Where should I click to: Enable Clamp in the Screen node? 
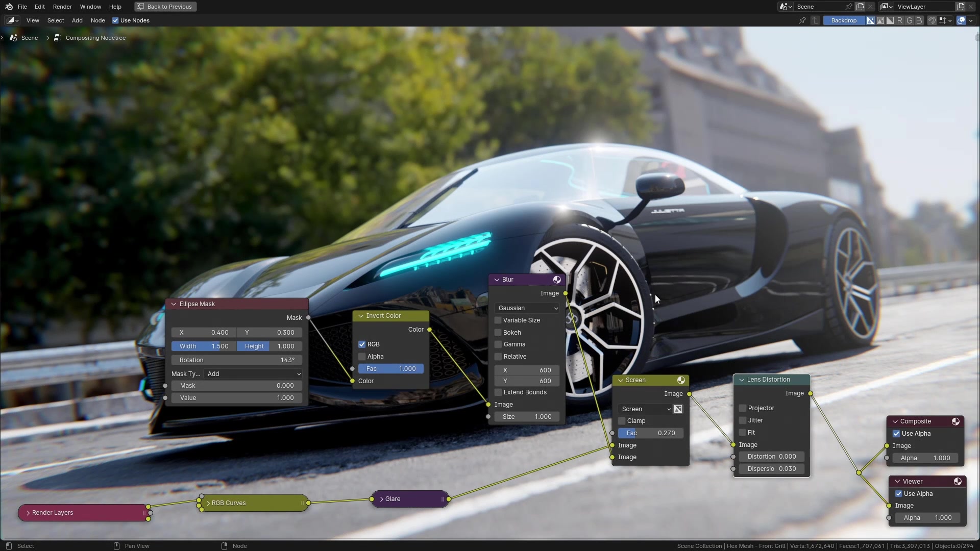(x=622, y=421)
